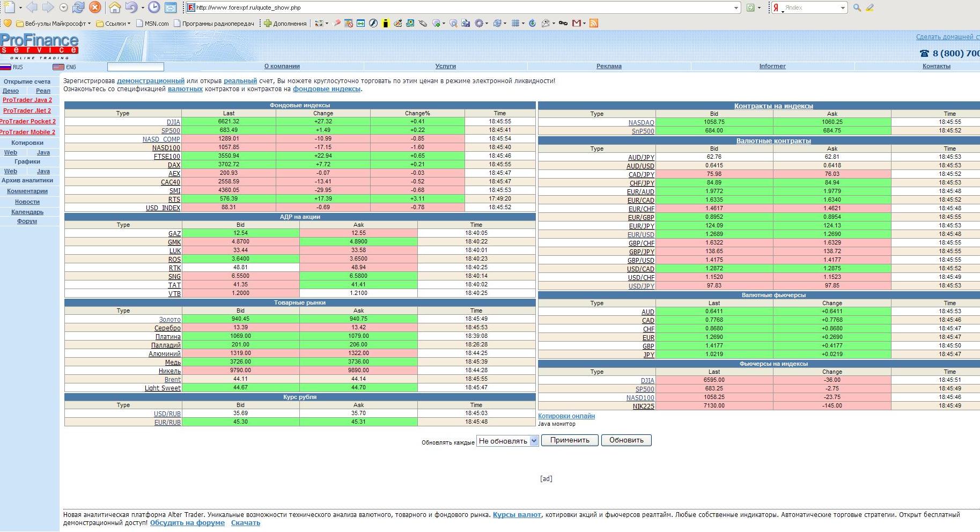
Task: Open the 'Золото' commodity link
Action: pyautogui.click(x=170, y=320)
